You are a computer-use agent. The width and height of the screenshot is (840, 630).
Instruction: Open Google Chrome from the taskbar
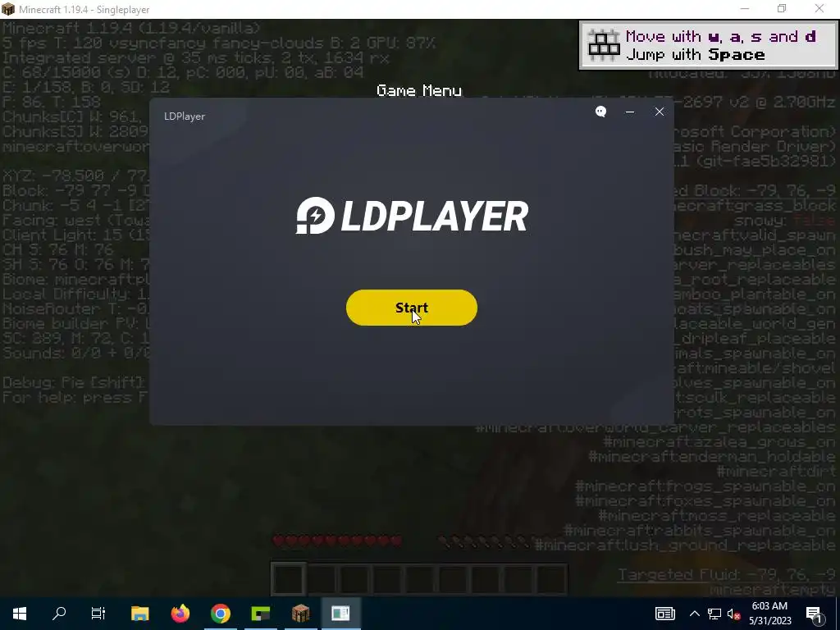pos(220,614)
